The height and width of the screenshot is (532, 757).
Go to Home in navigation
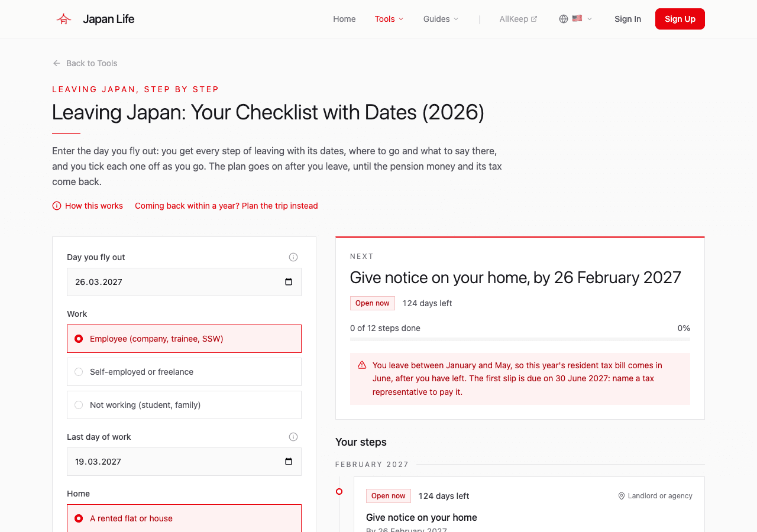(344, 19)
